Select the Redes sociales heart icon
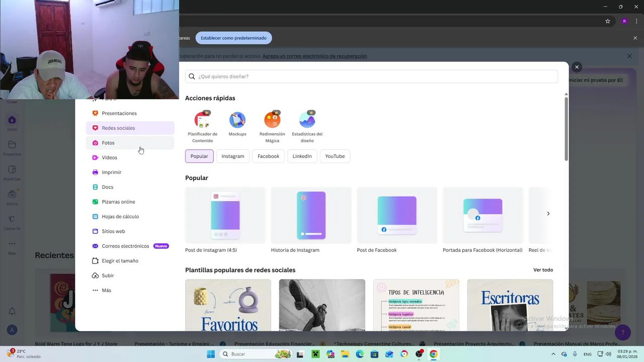644x362 pixels. (95, 128)
